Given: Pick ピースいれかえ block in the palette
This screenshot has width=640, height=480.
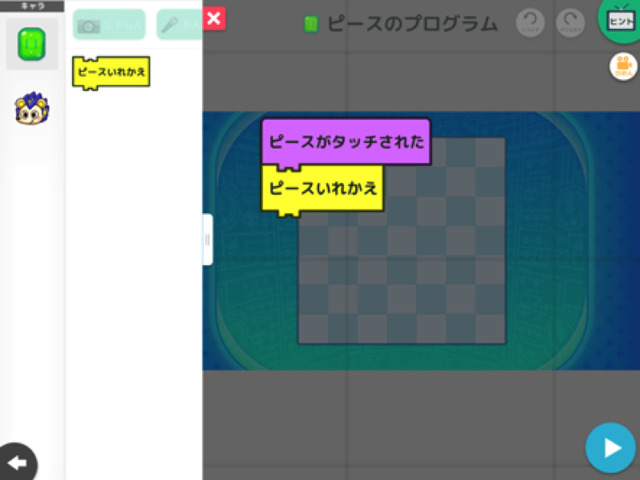Looking at the screenshot, I should pyautogui.click(x=111, y=73).
